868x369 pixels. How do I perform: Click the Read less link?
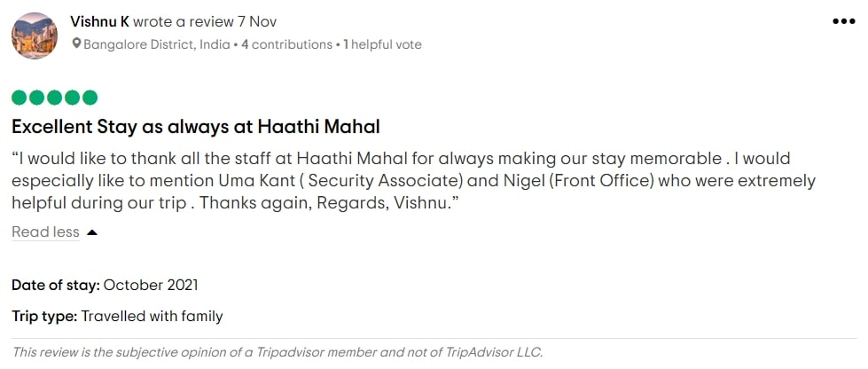pos(45,232)
